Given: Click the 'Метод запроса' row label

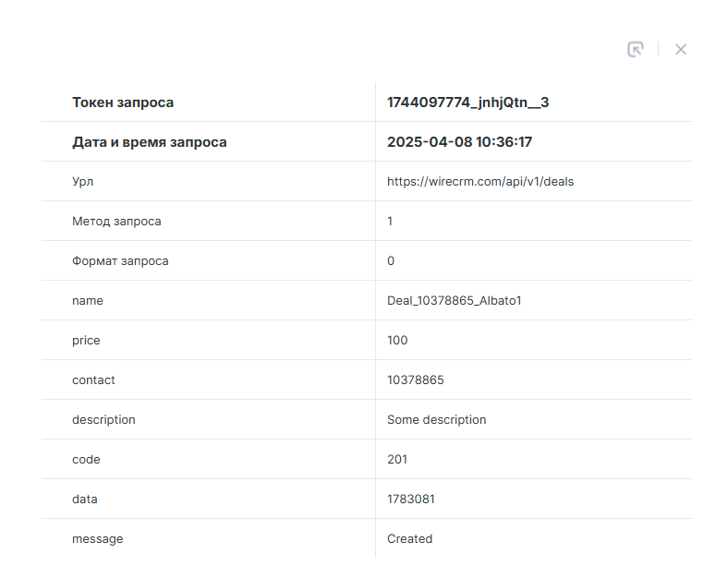Looking at the screenshot, I should [116, 222].
